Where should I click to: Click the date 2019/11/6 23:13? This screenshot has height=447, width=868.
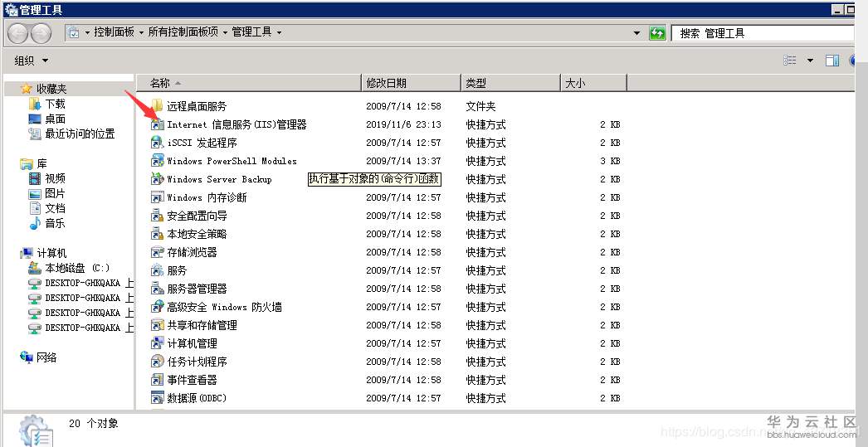pyautogui.click(x=403, y=124)
